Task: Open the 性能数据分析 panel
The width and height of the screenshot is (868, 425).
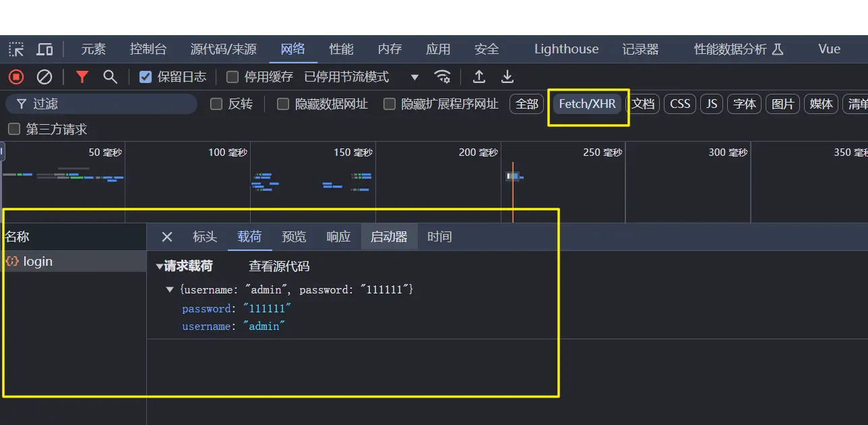Action: [739, 49]
